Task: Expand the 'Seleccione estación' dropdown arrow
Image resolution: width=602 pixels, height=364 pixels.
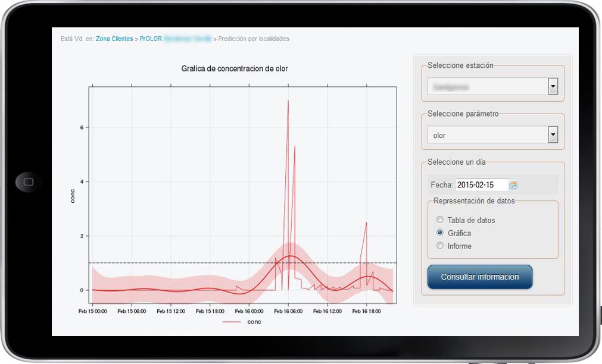Action: point(553,87)
